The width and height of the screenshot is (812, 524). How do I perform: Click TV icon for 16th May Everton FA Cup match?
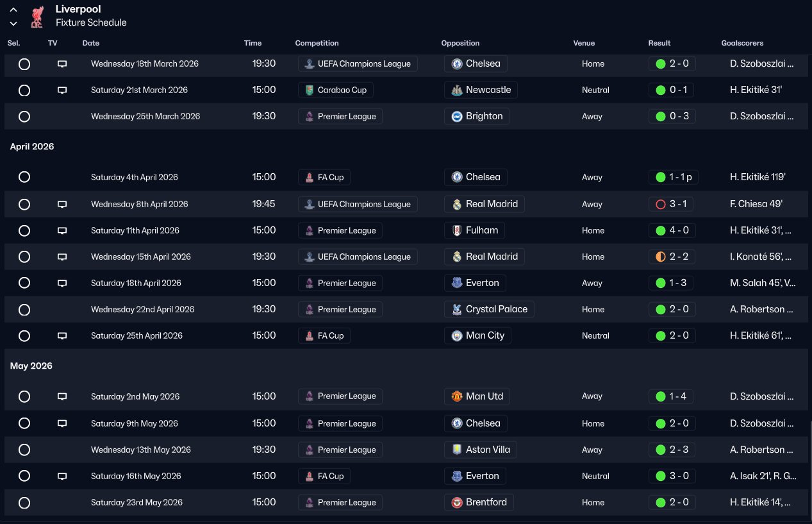point(62,477)
